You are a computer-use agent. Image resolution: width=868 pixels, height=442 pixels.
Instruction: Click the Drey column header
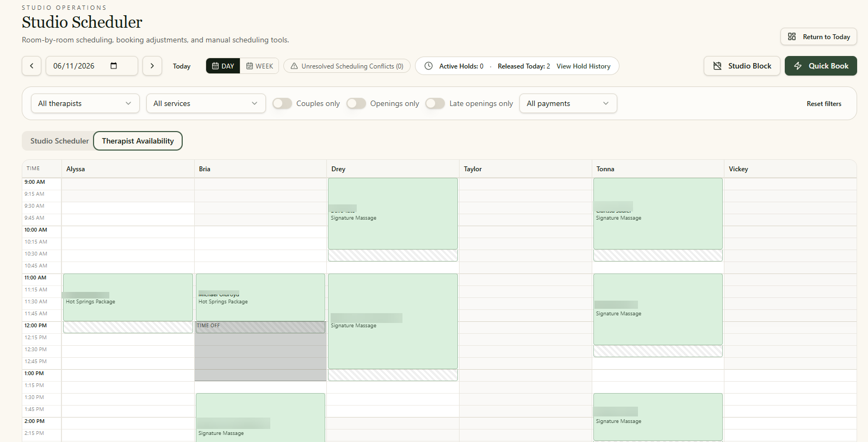[393, 169]
